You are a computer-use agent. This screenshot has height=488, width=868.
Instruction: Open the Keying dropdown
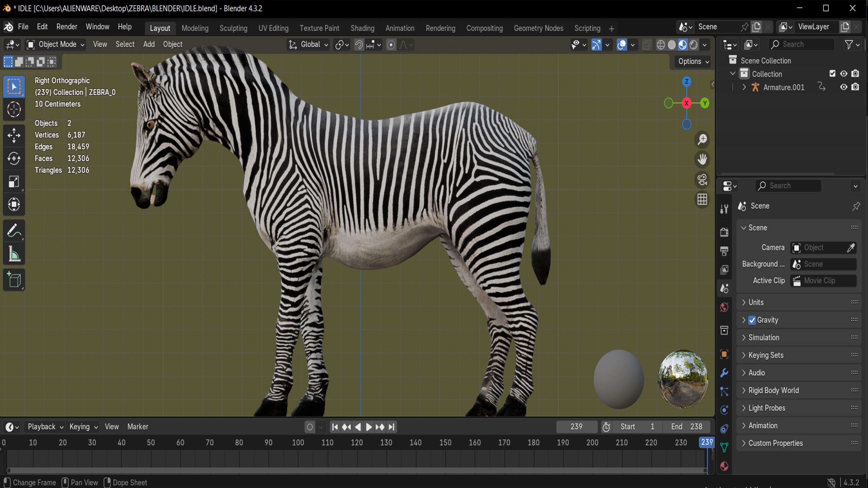click(83, 427)
